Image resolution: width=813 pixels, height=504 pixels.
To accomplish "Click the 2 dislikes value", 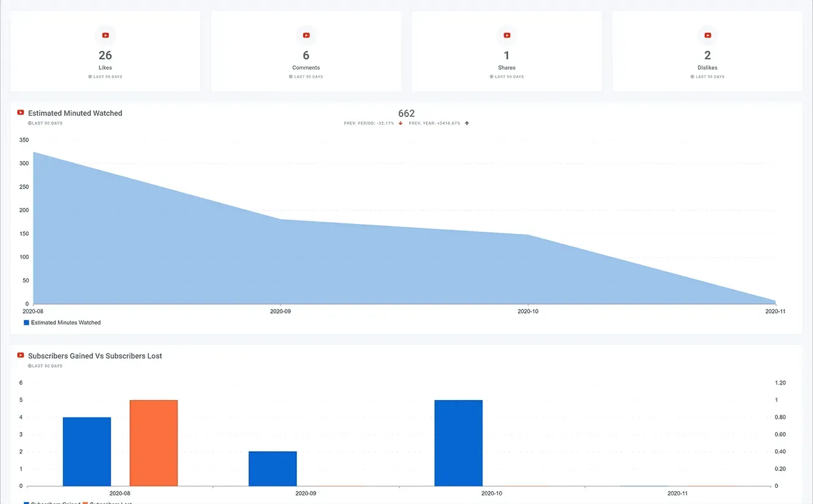I will (707, 55).
